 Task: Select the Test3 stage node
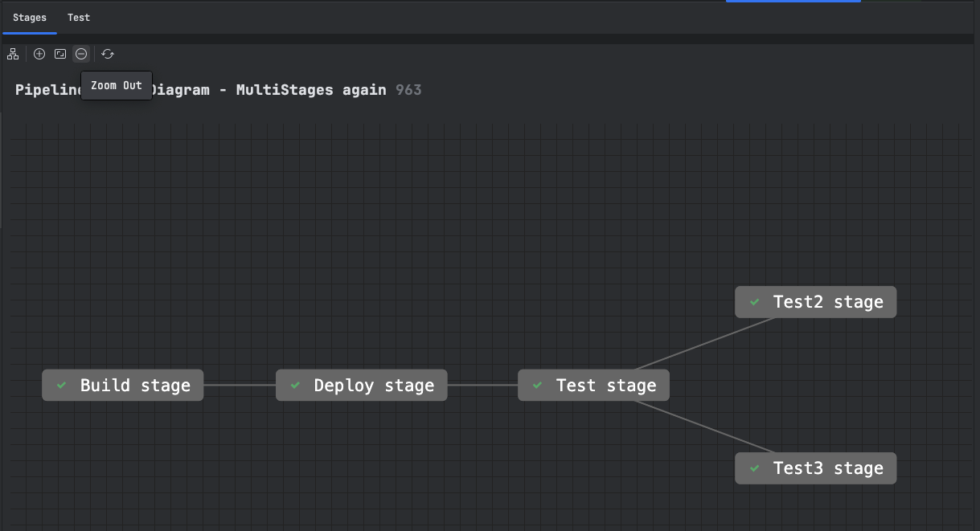[x=816, y=468]
